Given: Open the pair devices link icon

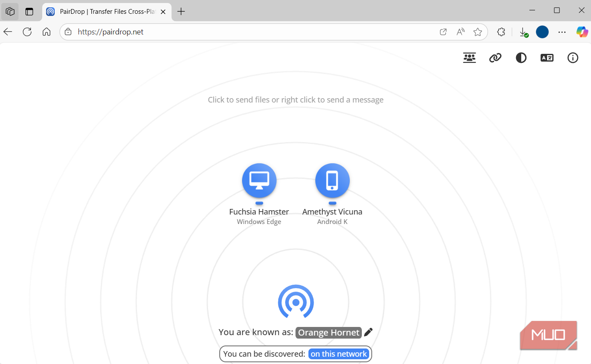Looking at the screenshot, I should [x=495, y=58].
